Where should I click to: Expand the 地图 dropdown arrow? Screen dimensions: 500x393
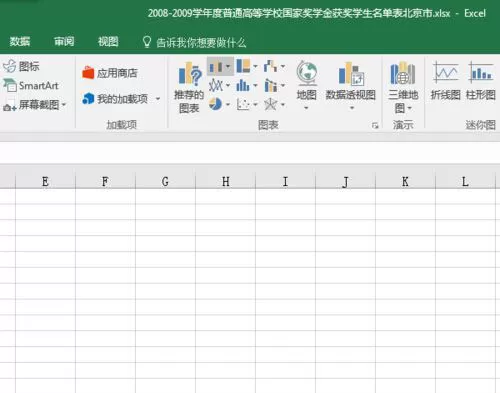point(306,108)
